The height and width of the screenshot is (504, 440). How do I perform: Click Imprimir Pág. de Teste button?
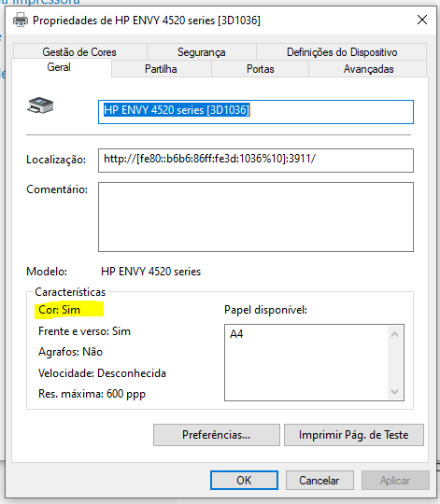pos(354,435)
